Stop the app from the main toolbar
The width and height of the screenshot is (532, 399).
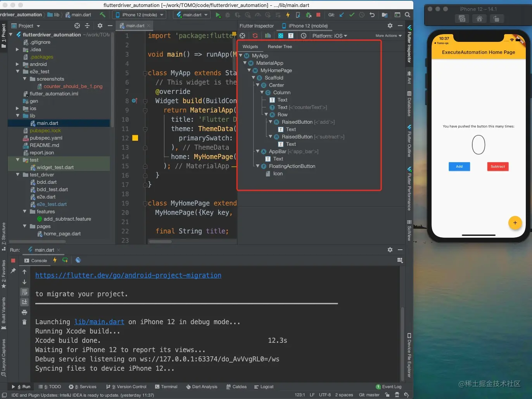click(x=318, y=15)
